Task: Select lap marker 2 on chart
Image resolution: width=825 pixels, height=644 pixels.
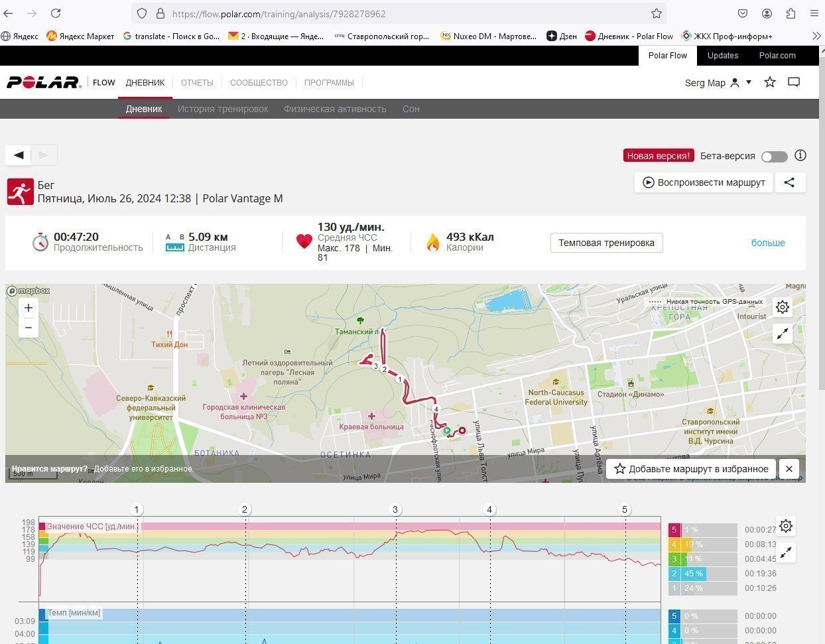Action: click(245, 509)
